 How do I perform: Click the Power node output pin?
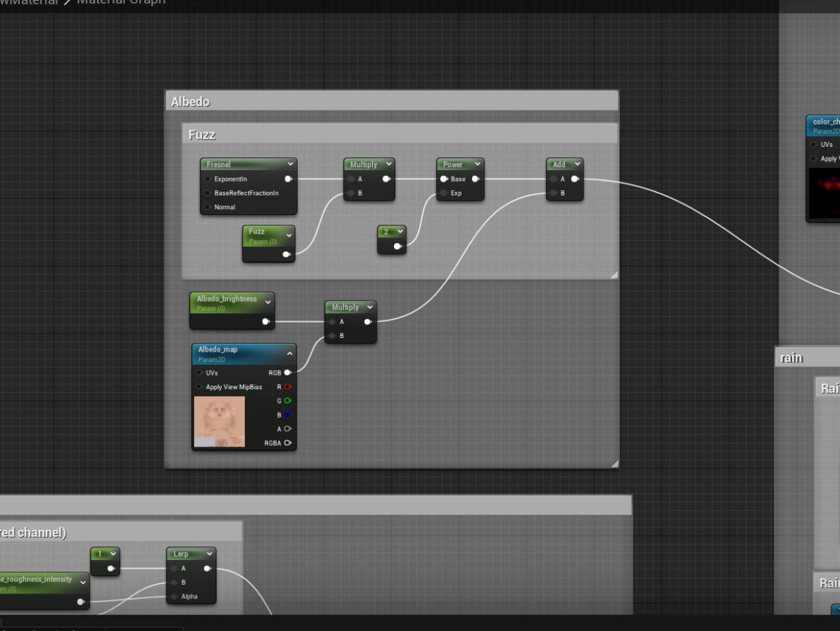pos(475,179)
